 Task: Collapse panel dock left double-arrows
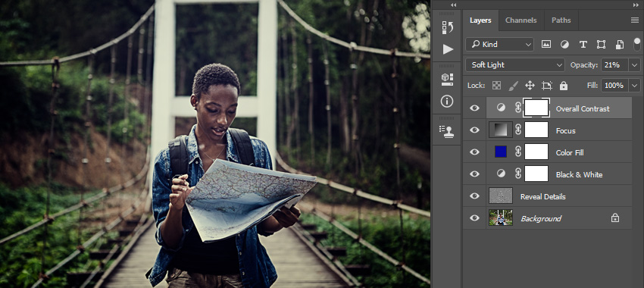coord(453,5)
